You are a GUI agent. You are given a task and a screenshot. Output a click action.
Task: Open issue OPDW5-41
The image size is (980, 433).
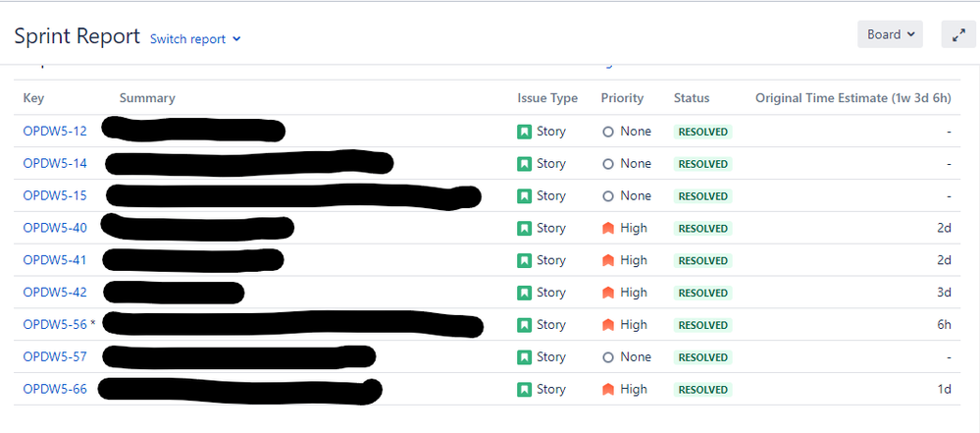(55, 260)
